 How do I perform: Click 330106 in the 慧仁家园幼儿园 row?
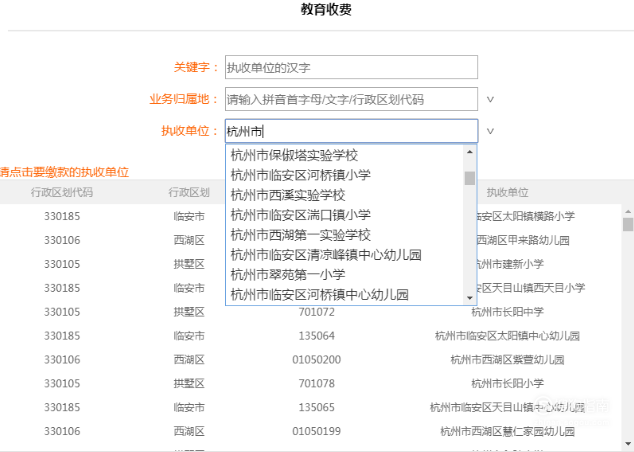pos(62,431)
